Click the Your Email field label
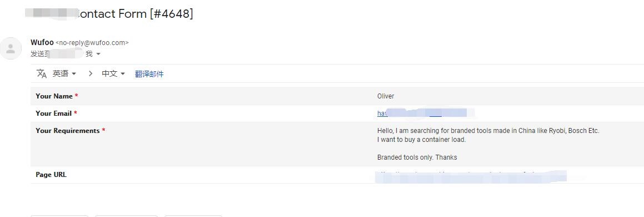This screenshot has width=644, height=217. point(56,114)
